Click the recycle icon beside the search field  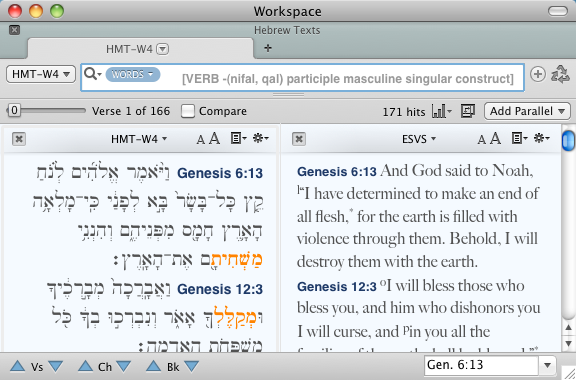560,74
